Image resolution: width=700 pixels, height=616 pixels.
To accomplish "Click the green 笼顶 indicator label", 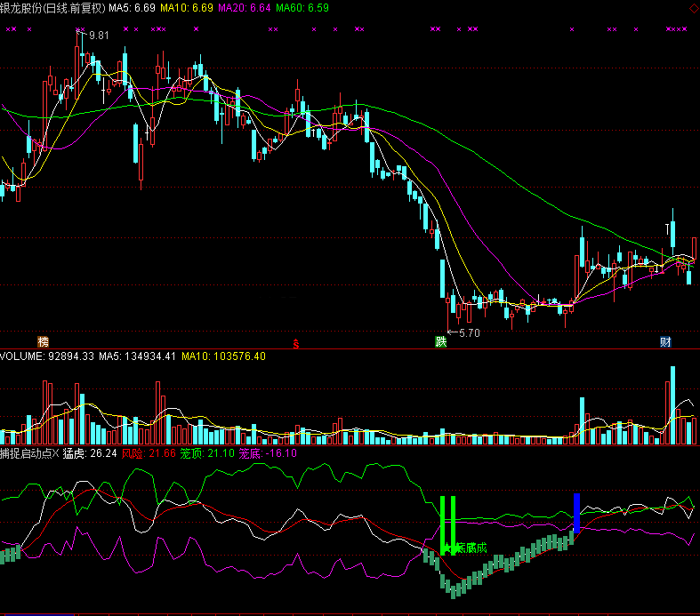I will [x=207, y=453].
